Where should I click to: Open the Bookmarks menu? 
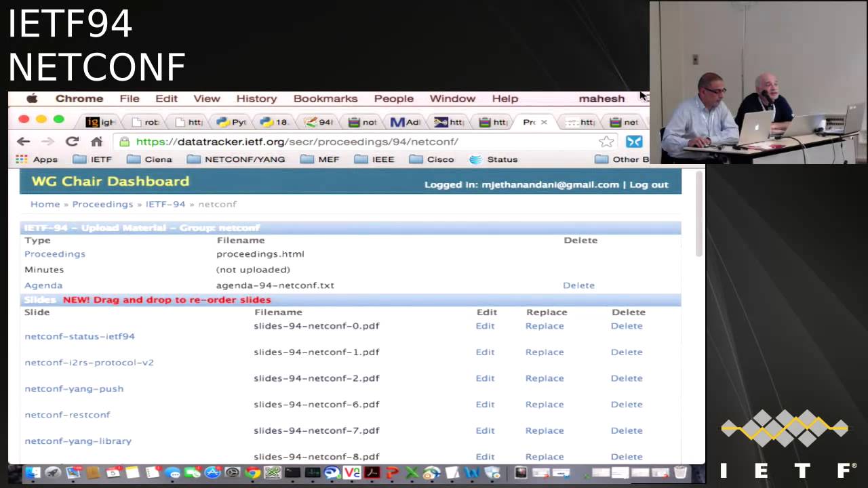(x=325, y=98)
